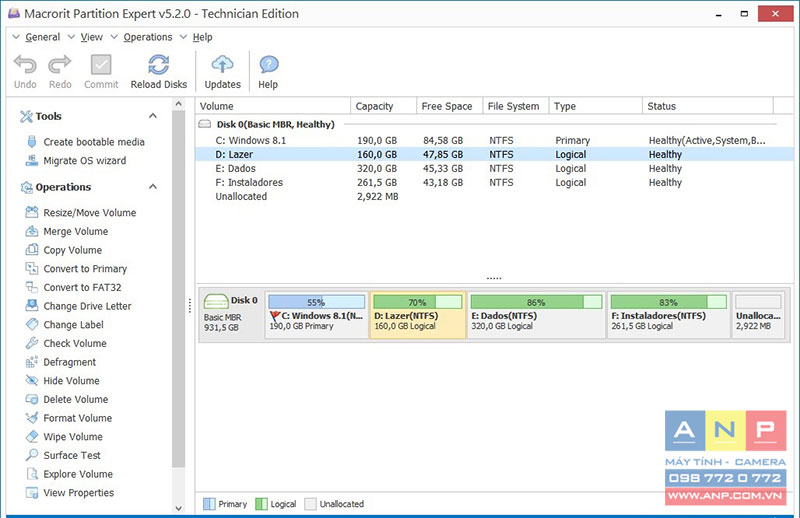The height and width of the screenshot is (518, 800).
Task: Click Explore Volume icon
Action: click(32, 474)
